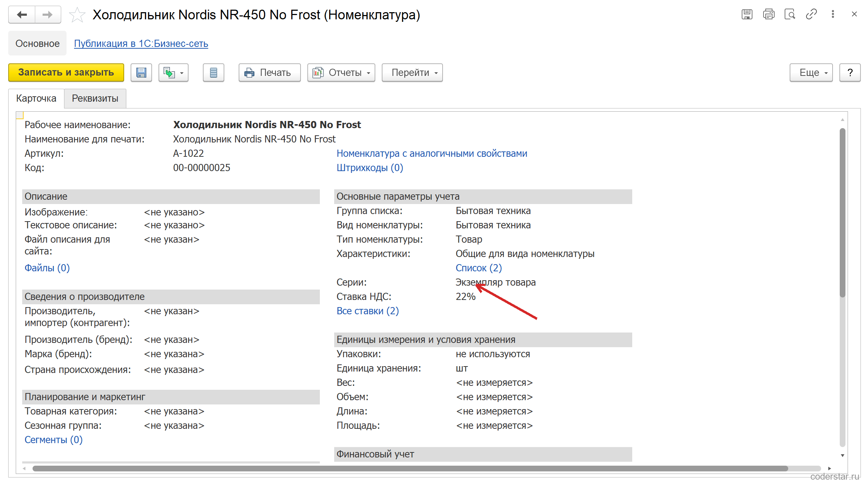The width and height of the screenshot is (868, 485).
Task: Open help with the question mark button
Action: coord(850,73)
